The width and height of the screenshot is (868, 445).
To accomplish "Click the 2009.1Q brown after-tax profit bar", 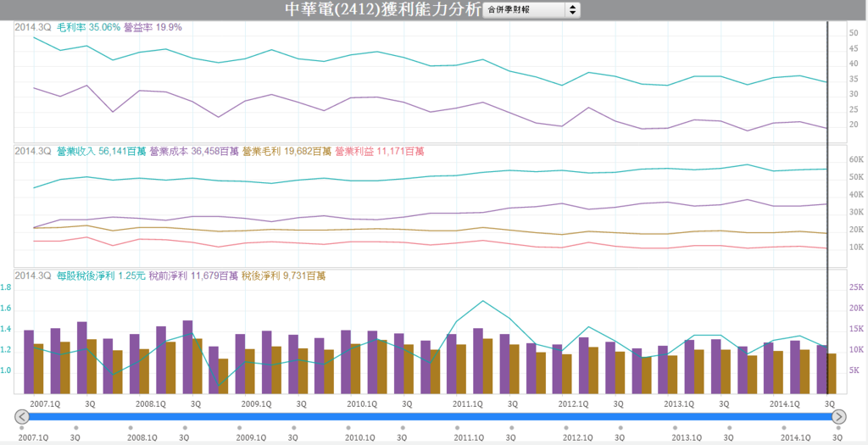I will 250,371.
